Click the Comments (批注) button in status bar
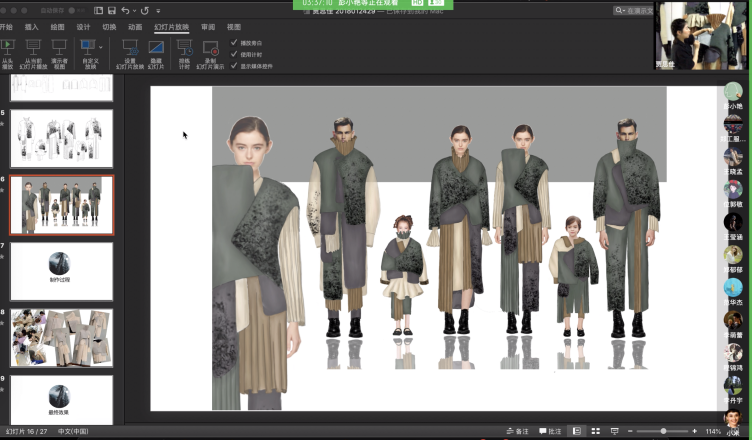 [550, 431]
